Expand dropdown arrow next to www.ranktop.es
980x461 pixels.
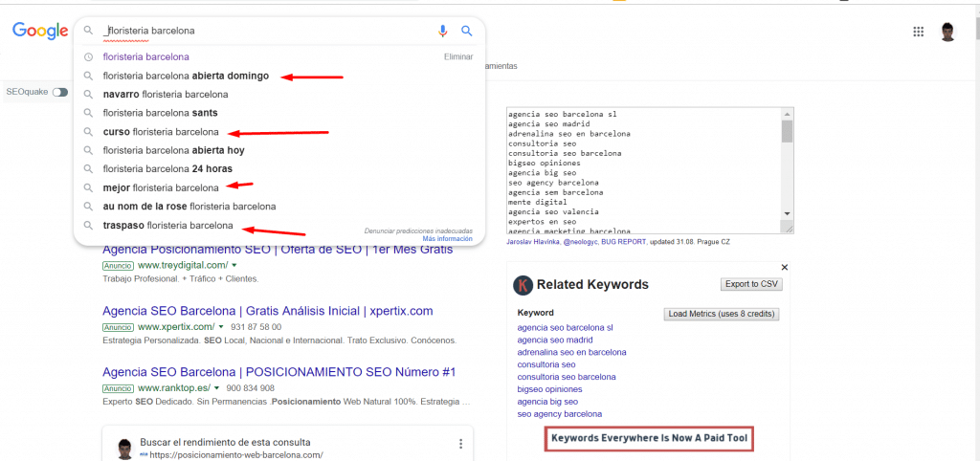pos(217,388)
